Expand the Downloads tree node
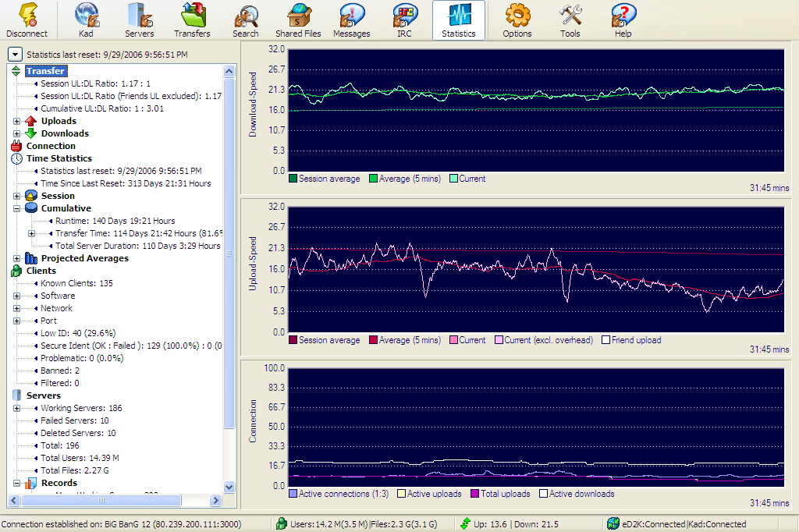Viewport: 799px width, 532px height. [x=17, y=133]
